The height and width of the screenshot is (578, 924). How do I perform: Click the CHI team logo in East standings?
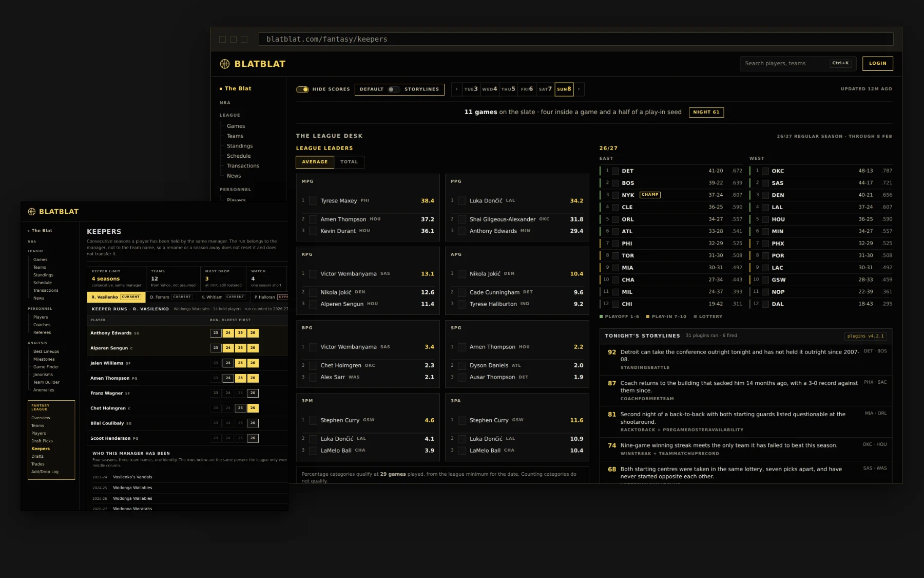(x=615, y=304)
